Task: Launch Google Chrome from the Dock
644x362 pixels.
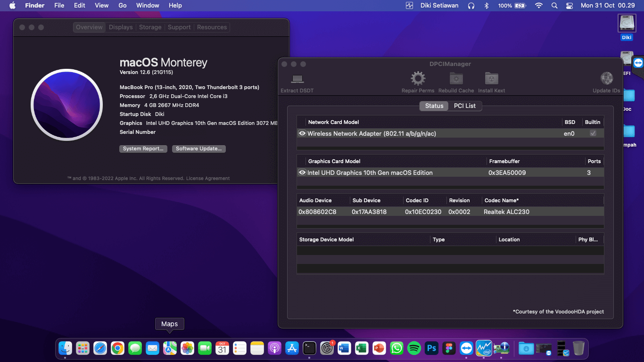Action: [x=117, y=348]
